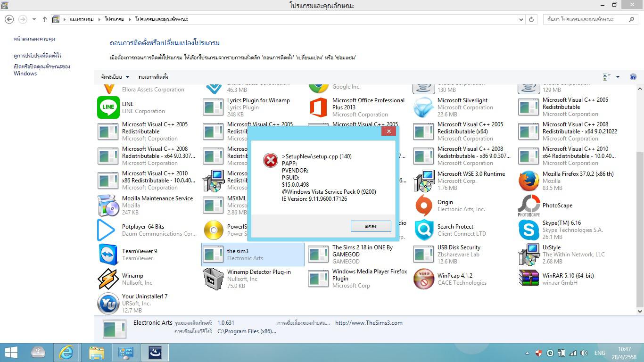Select the Mozilla Maintenance Service icon
This screenshot has height=362, width=644.
(x=108, y=206)
